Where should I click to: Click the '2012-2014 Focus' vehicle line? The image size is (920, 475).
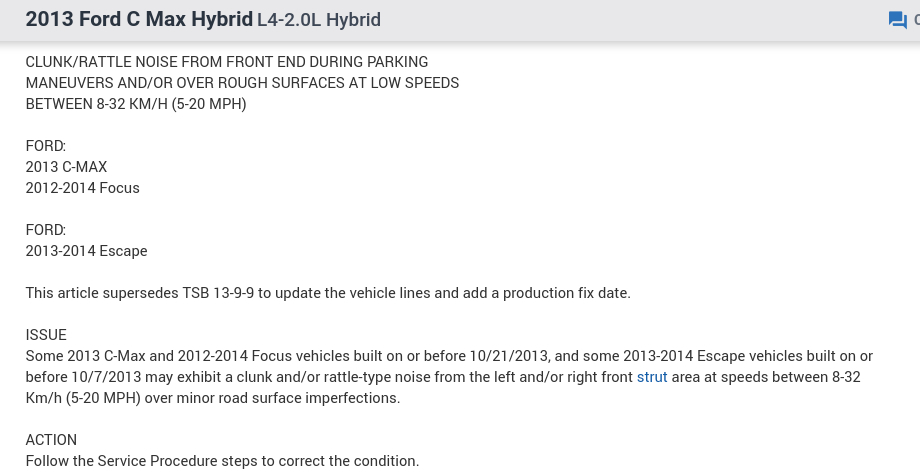(83, 188)
